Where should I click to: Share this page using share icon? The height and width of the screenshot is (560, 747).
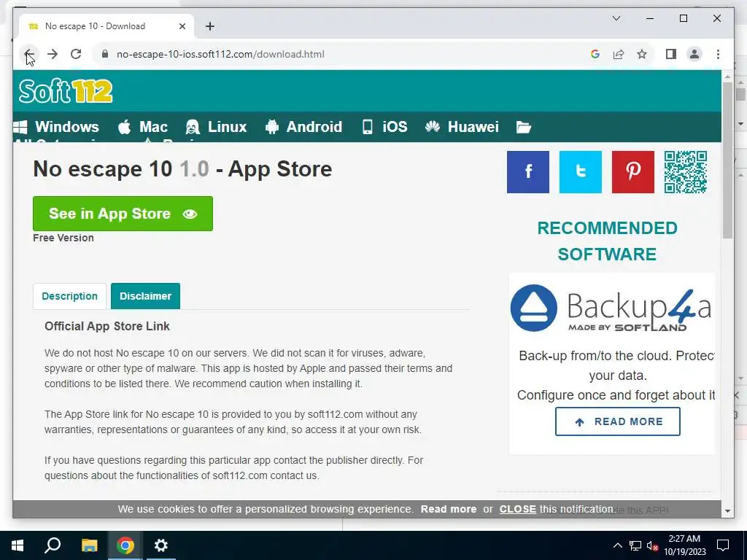click(619, 54)
